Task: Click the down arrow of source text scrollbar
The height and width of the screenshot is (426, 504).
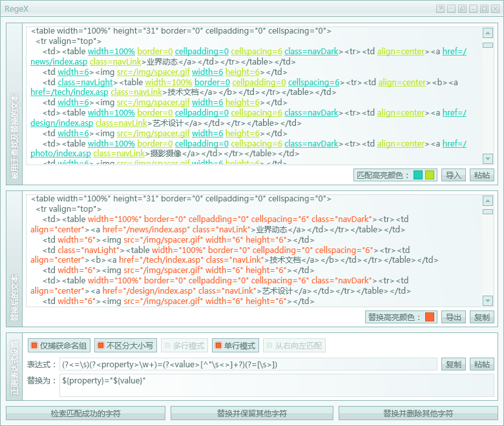Action: click(x=488, y=158)
